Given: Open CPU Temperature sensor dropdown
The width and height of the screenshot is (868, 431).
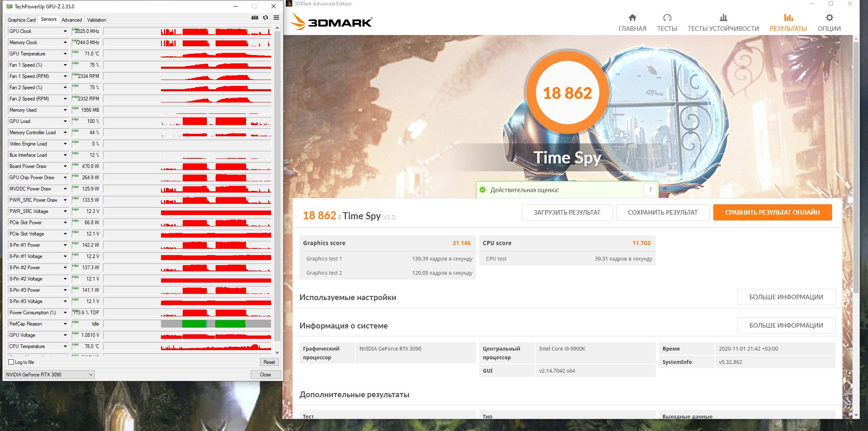Looking at the screenshot, I should point(65,346).
